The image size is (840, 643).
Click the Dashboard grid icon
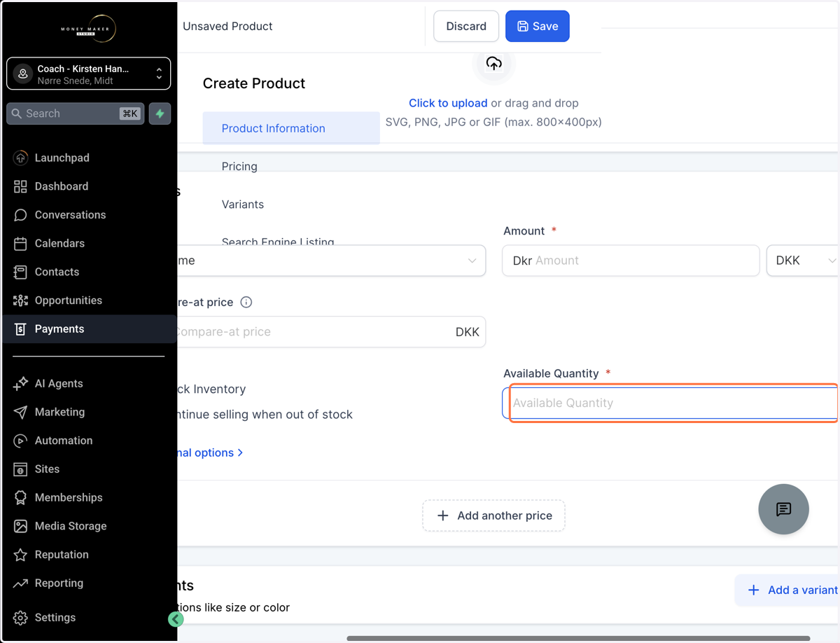(20, 186)
